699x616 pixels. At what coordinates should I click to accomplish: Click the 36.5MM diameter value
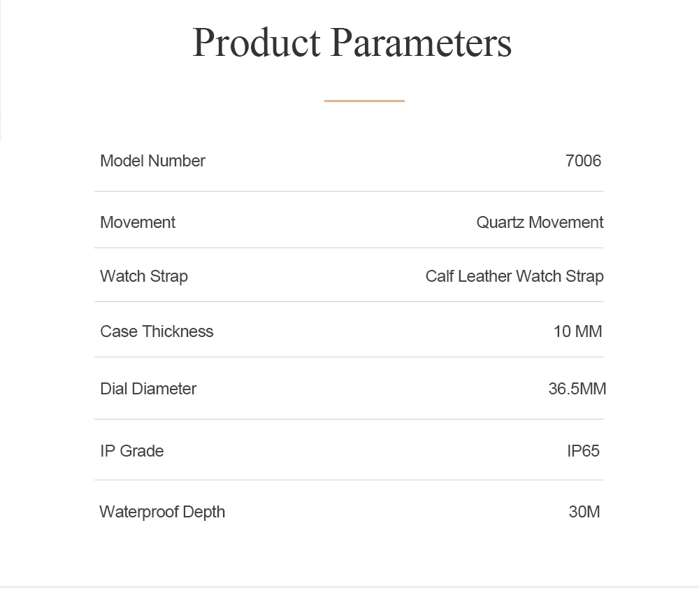[x=577, y=389]
